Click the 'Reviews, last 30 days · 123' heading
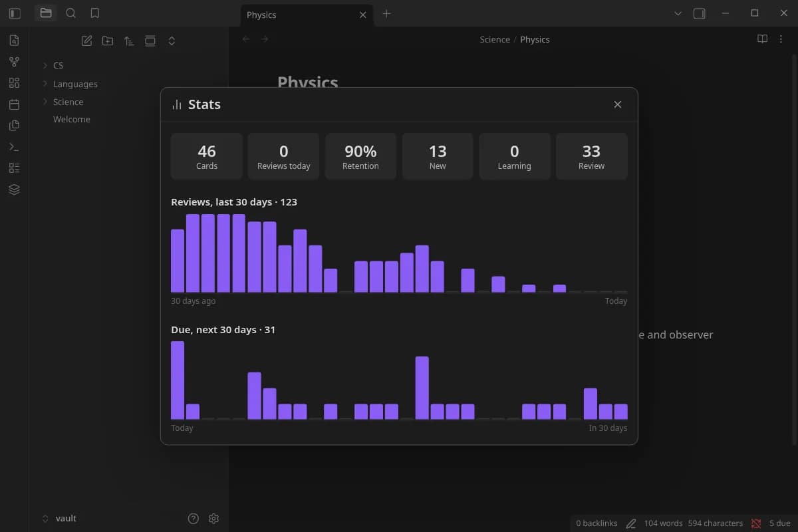The height and width of the screenshot is (532, 798). pos(234,202)
